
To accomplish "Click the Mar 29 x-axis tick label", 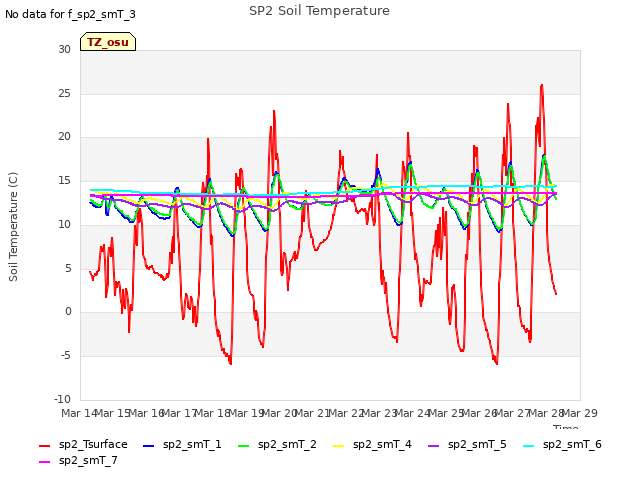I will pos(580,413).
